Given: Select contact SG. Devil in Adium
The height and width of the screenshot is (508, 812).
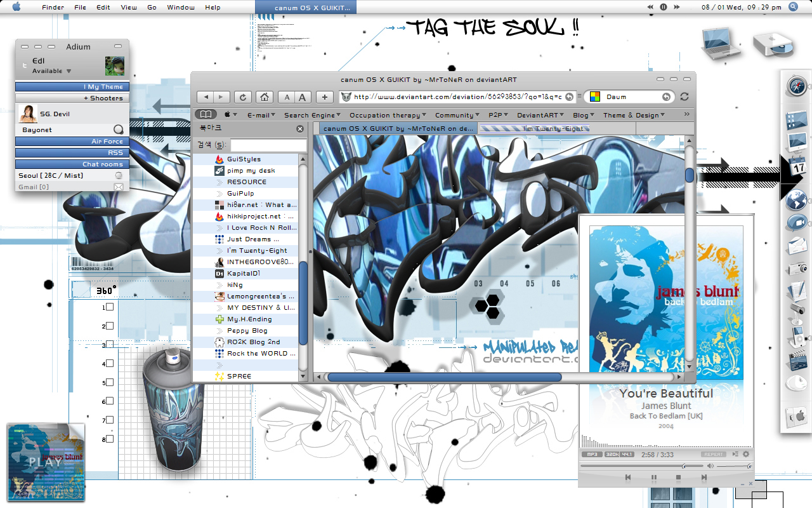Looking at the screenshot, I should pos(72,114).
